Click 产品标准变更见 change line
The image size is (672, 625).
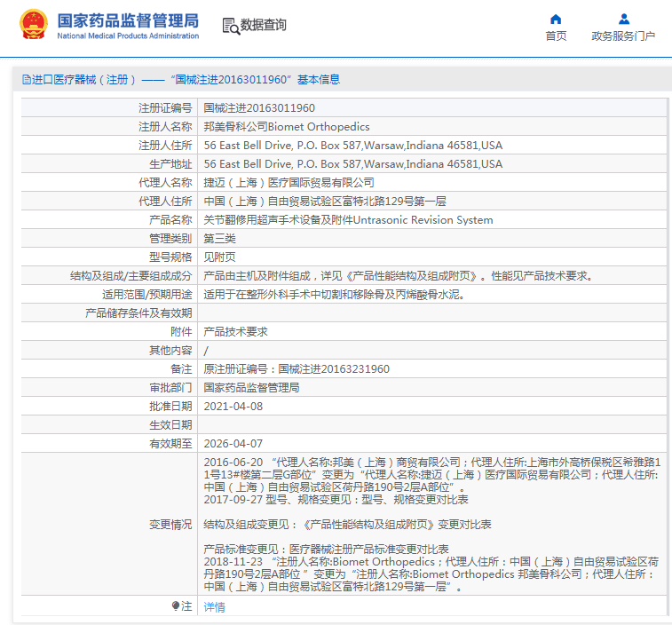326,550
